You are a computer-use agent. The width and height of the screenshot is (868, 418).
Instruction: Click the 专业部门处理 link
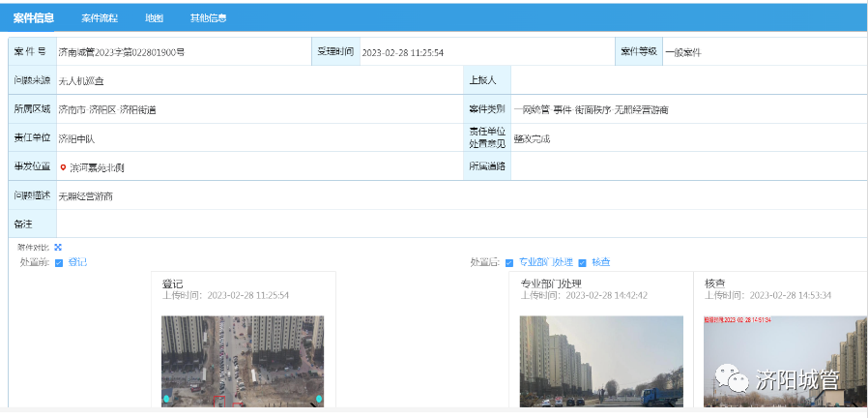click(546, 262)
